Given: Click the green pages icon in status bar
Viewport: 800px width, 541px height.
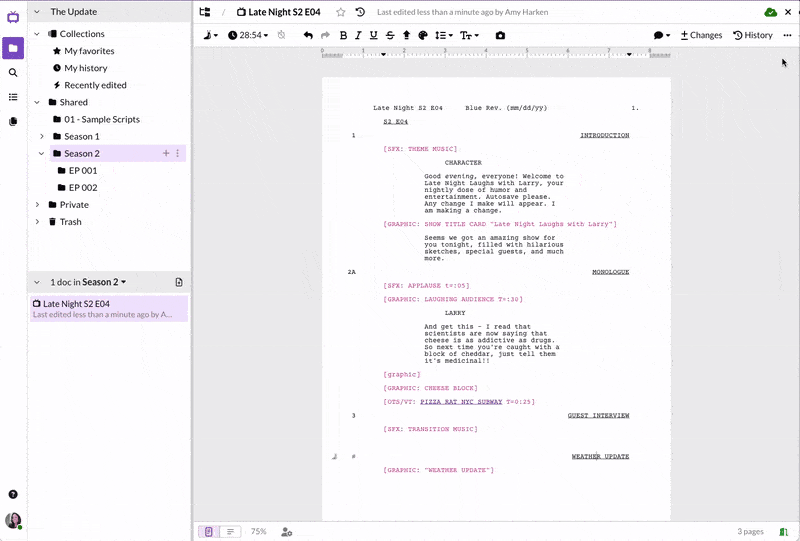Looking at the screenshot, I should (784, 532).
